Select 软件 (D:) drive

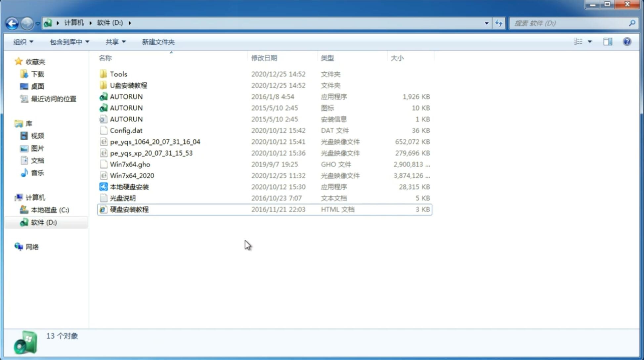click(43, 222)
